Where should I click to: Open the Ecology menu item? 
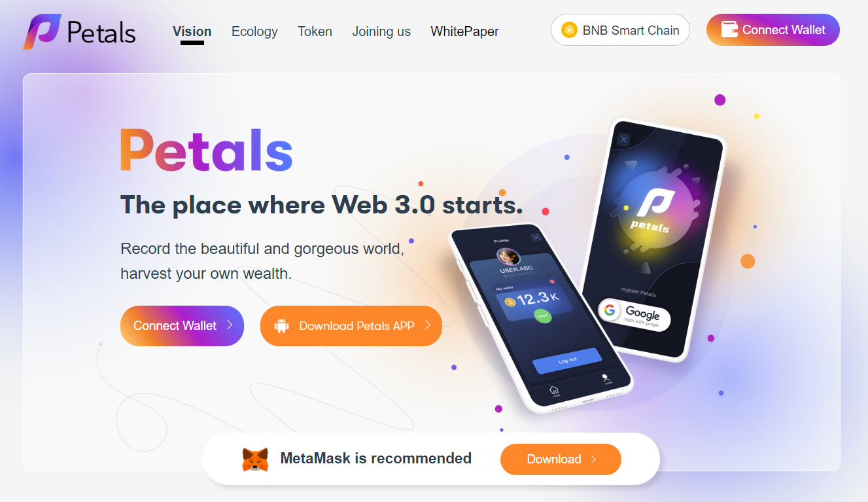(254, 31)
